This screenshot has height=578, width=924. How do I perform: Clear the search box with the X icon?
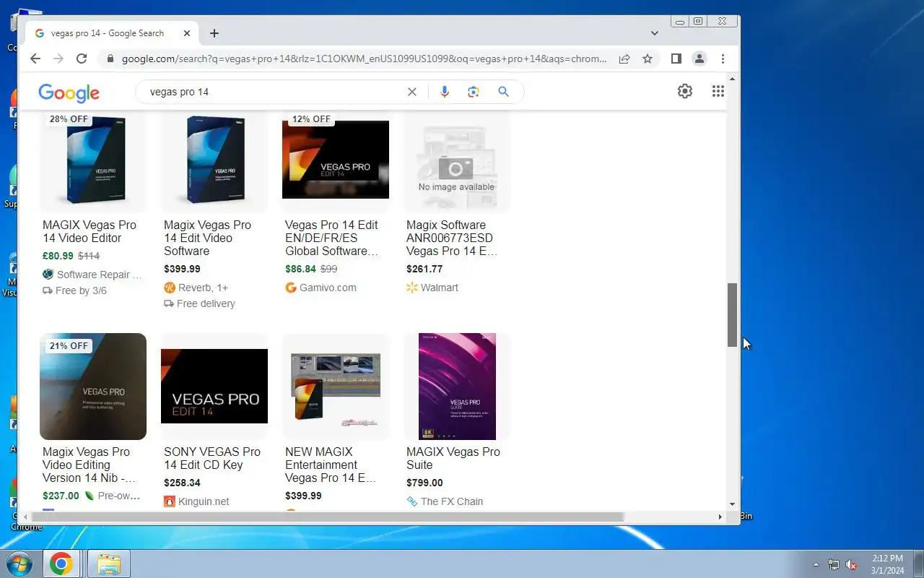412,92
